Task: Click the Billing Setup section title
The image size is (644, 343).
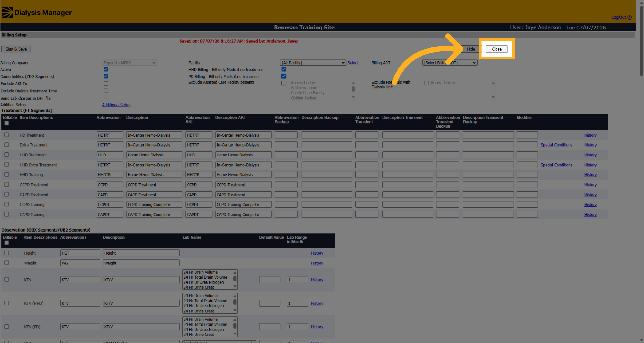Action: pos(14,35)
